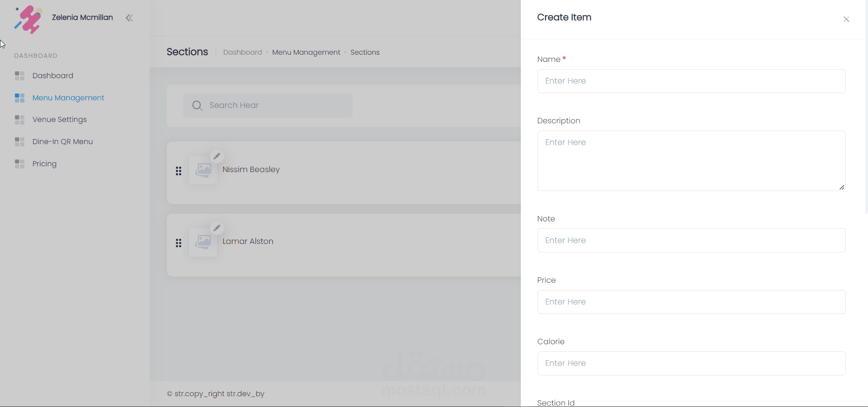
Task: Close the Create Item panel
Action: [x=846, y=19]
